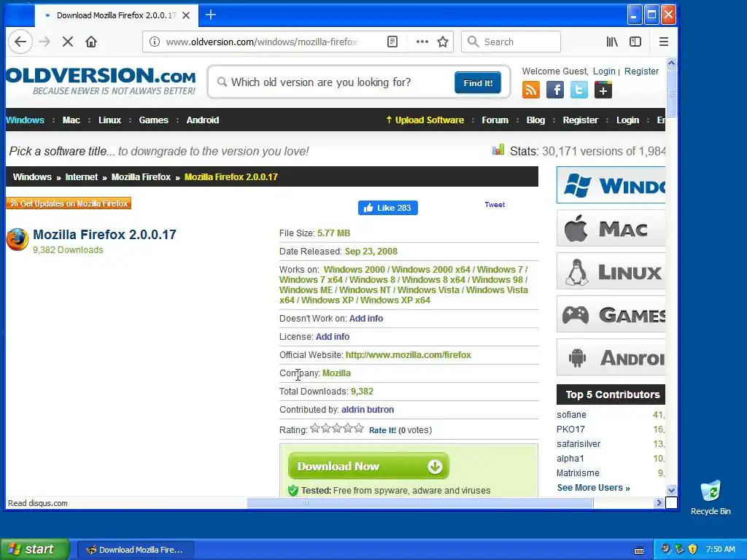Click the Facebook Like 283 button
The height and width of the screenshot is (560, 747).
(x=388, y=208)
